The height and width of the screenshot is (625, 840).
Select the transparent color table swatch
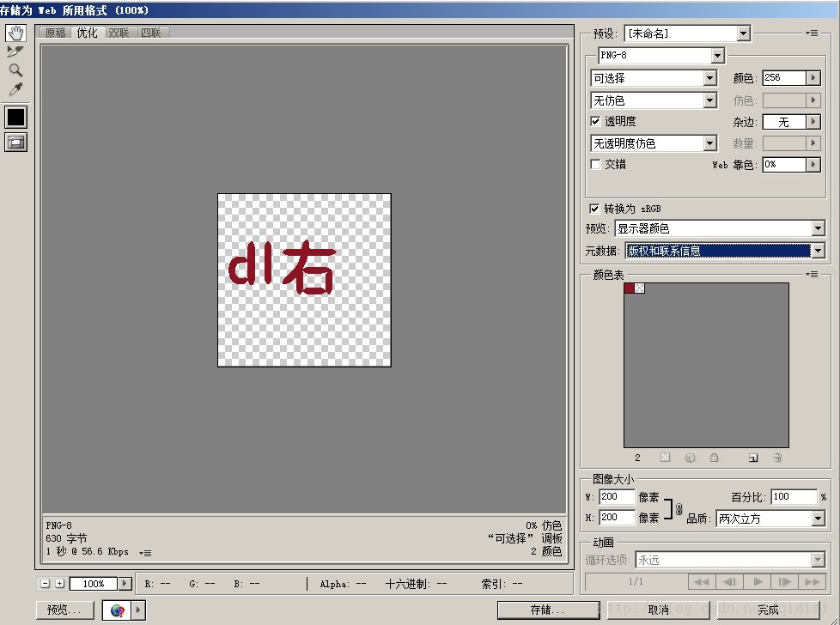(640, 288)
